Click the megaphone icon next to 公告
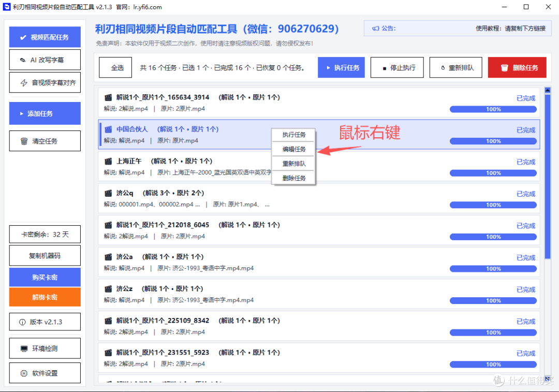Image resolution: width=559 pixels, height=392 pixels. (375, 28)
